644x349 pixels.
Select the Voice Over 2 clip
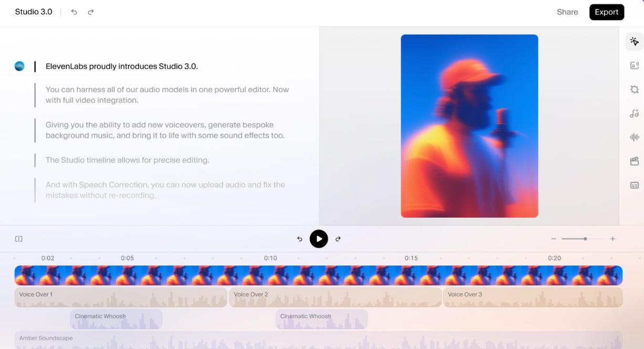[335, 297]
